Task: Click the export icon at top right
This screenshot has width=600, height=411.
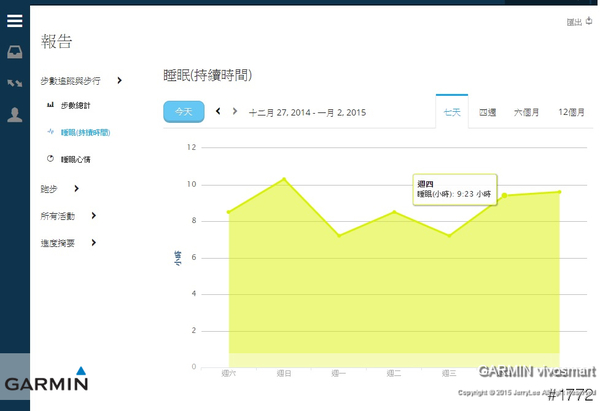Action: pos(589,21)
